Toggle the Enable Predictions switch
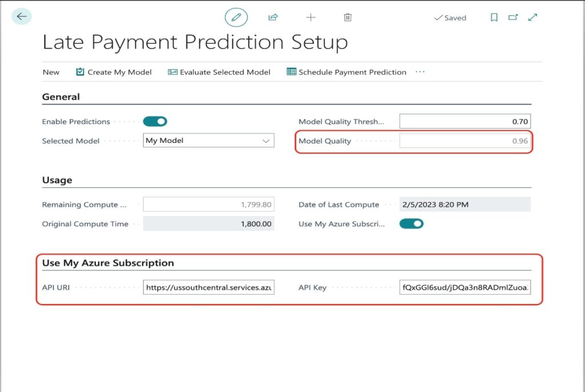Viewport: 585px width, 392px height. pos(155,121)
